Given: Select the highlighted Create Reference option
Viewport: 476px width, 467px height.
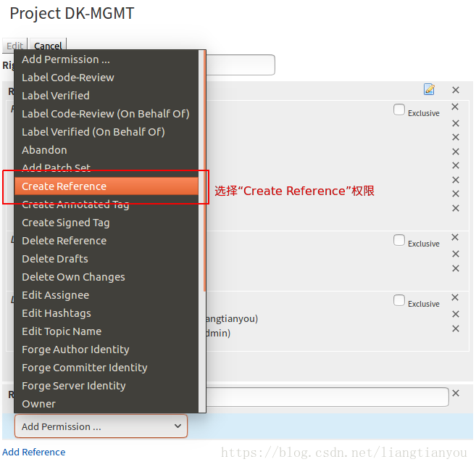Looking at the screenshot, I should pos(107,186).
